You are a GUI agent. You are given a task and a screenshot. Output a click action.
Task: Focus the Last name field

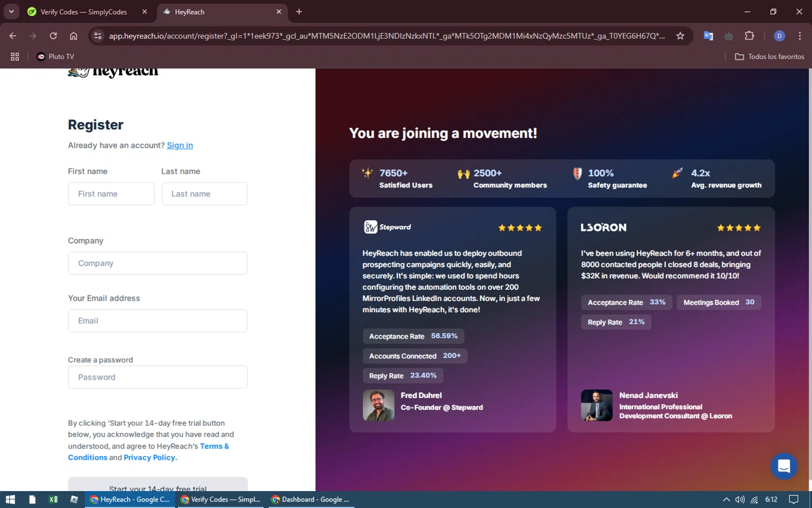tap(205, 194)
